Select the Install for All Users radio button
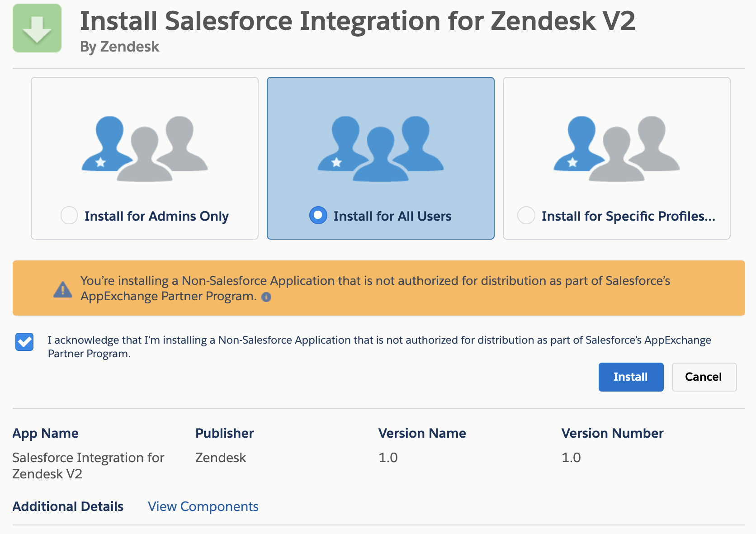This screenshot has height=534, width=756. coord(318,216)
